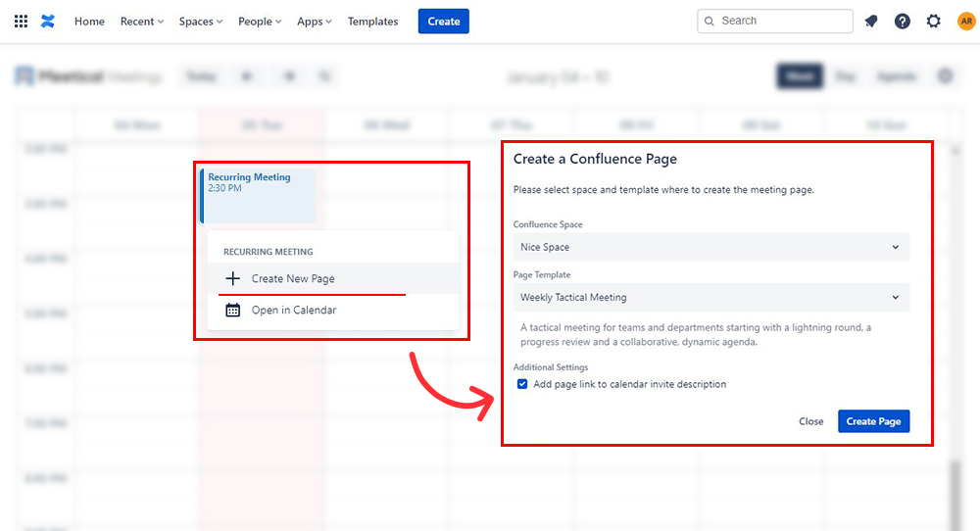Choose Open in Calendar menu entry
Viewport: 980px width, 531px height.
[x=333, y=310]
